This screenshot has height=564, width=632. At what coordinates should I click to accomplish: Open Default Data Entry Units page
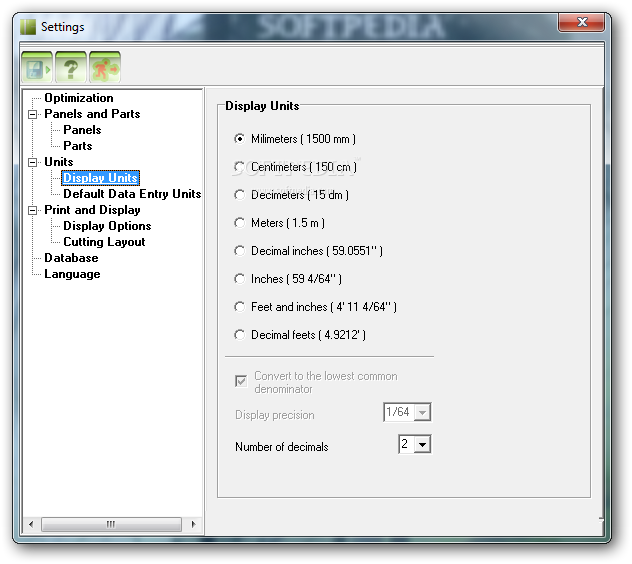(132, 194)
